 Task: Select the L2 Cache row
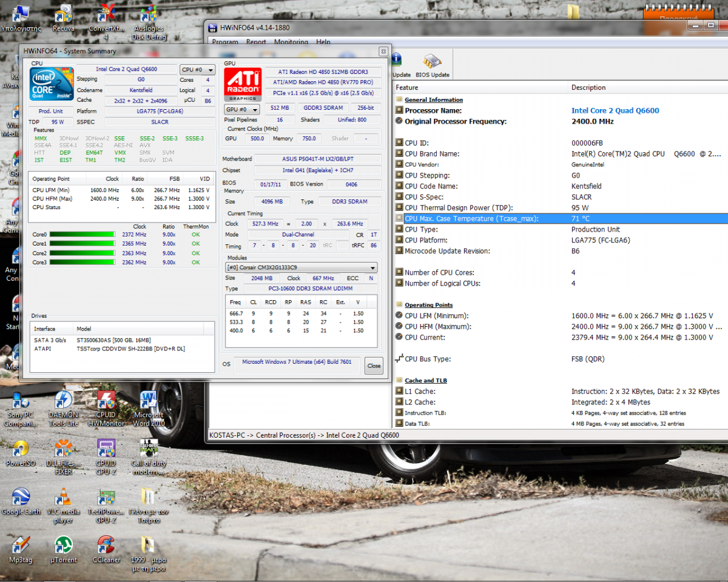point(561,402)
